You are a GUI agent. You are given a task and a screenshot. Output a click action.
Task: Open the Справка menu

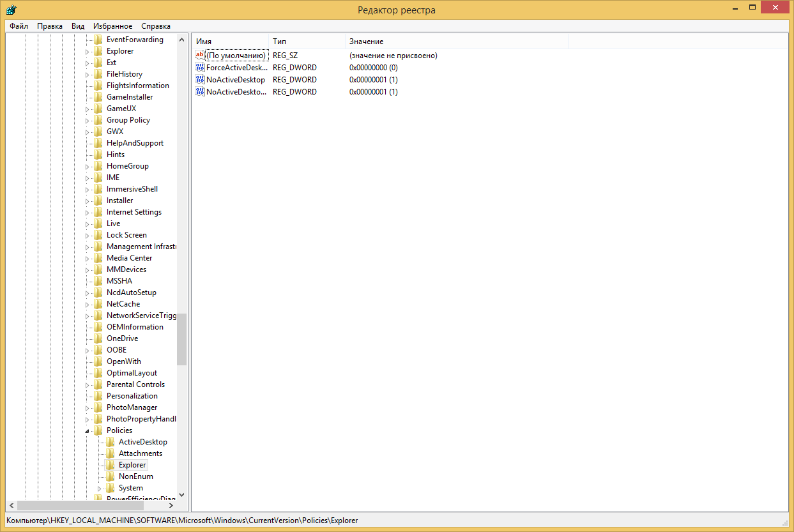155,26
